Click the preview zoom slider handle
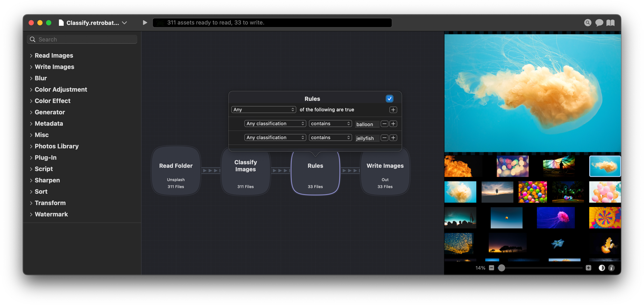The image size is (644, 305). 501,268
